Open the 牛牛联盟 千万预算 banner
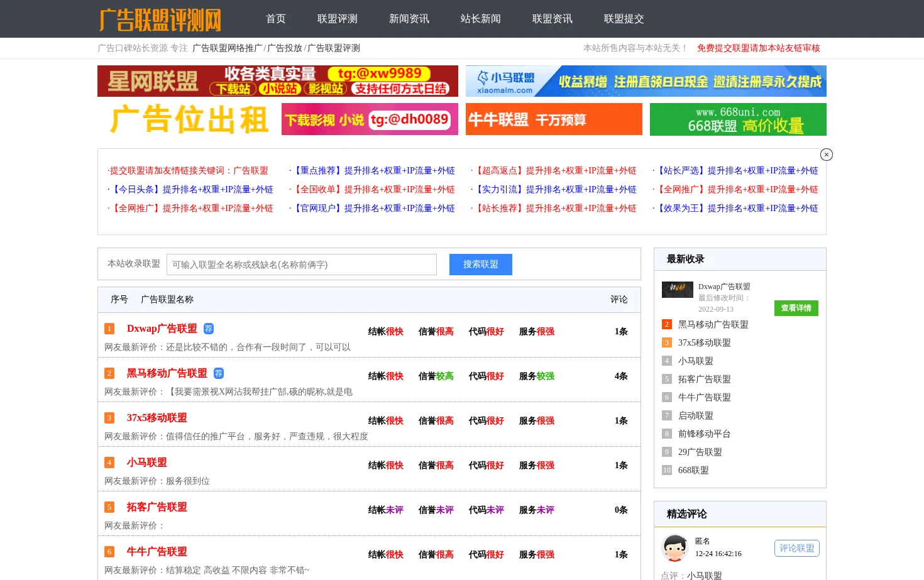This screenshot has height=580, width=924. (554, 119)
